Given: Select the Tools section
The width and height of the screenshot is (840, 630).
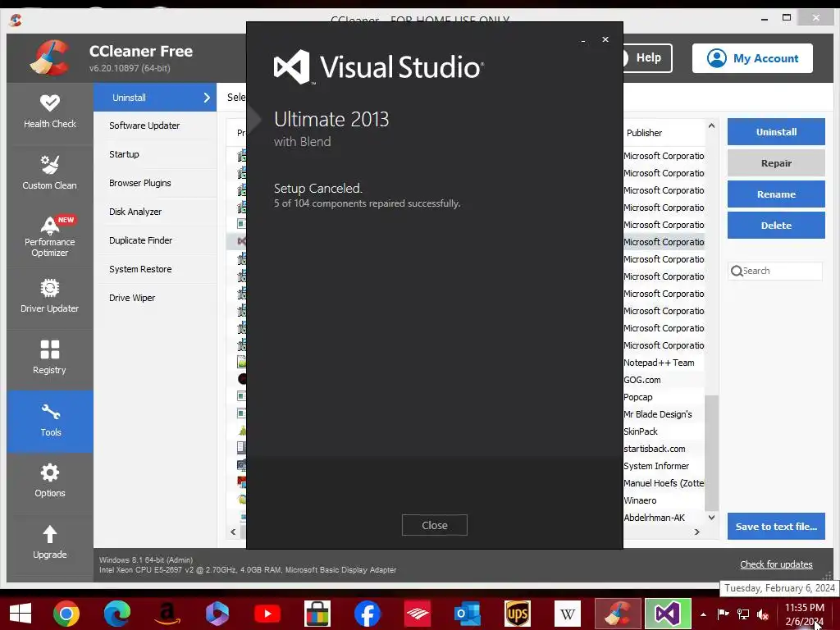Looking at the screenshot, I should click(x=50, y=421).
